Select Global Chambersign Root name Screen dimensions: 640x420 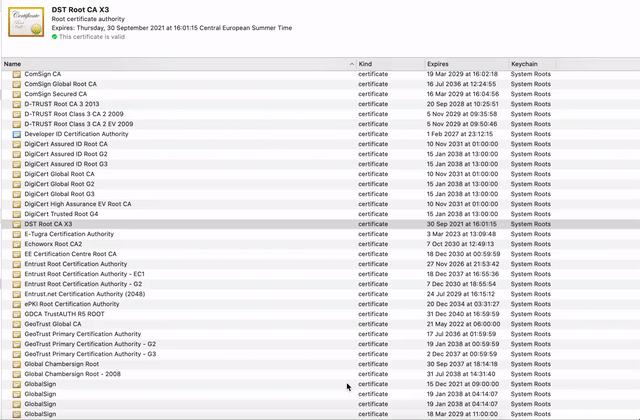click(x=62, y=364)
